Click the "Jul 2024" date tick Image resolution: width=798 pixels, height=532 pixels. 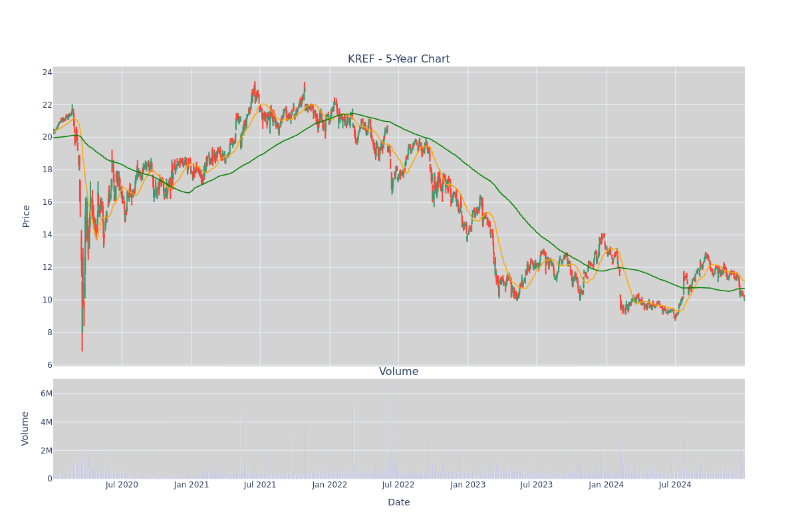click(675, 485)
